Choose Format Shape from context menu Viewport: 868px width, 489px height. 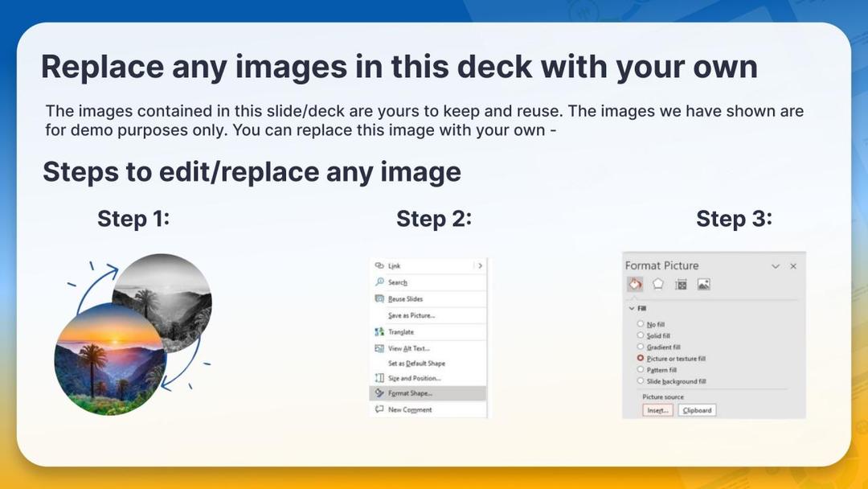tap(410, 393)
